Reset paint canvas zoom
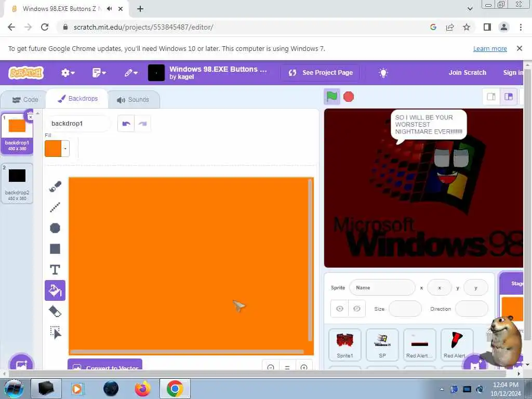Screen dimensions: 532x399 coord(287,367)
